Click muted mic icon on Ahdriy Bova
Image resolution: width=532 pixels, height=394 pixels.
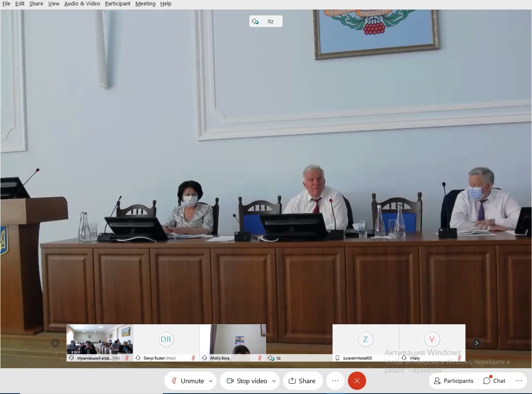pos(260,358)
